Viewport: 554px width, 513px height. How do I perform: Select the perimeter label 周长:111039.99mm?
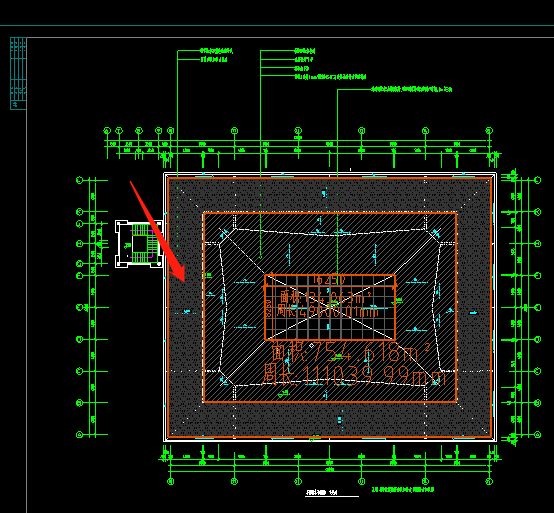(354, 375)
